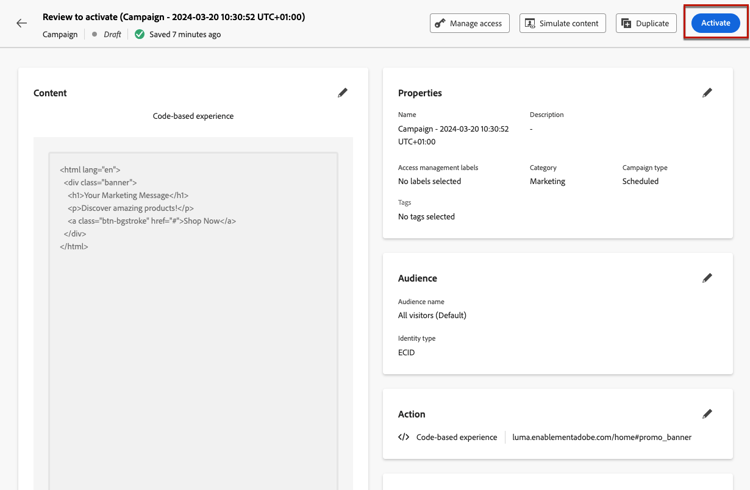Click the '<div class="banner">' code line

click(100, 182)
